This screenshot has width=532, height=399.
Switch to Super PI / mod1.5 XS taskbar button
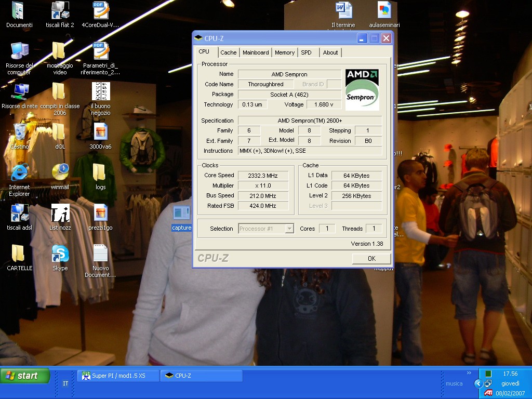pos(118,376)
